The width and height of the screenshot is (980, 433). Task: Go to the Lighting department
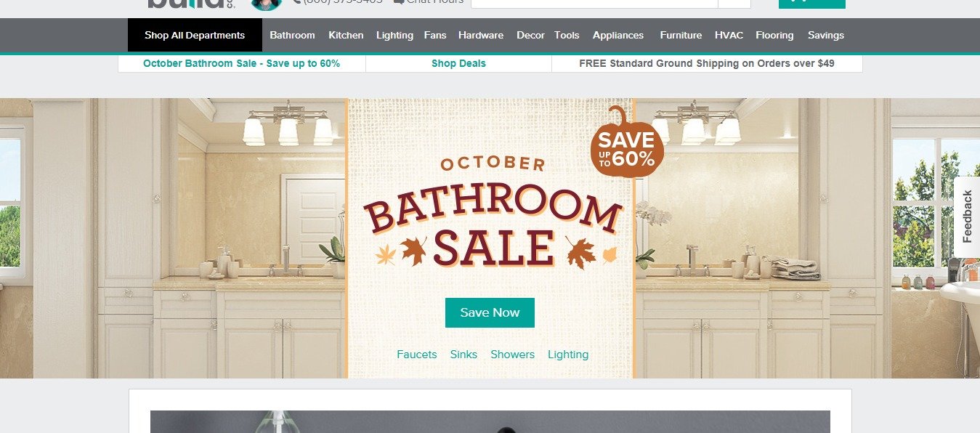click(x=394, y=35)
